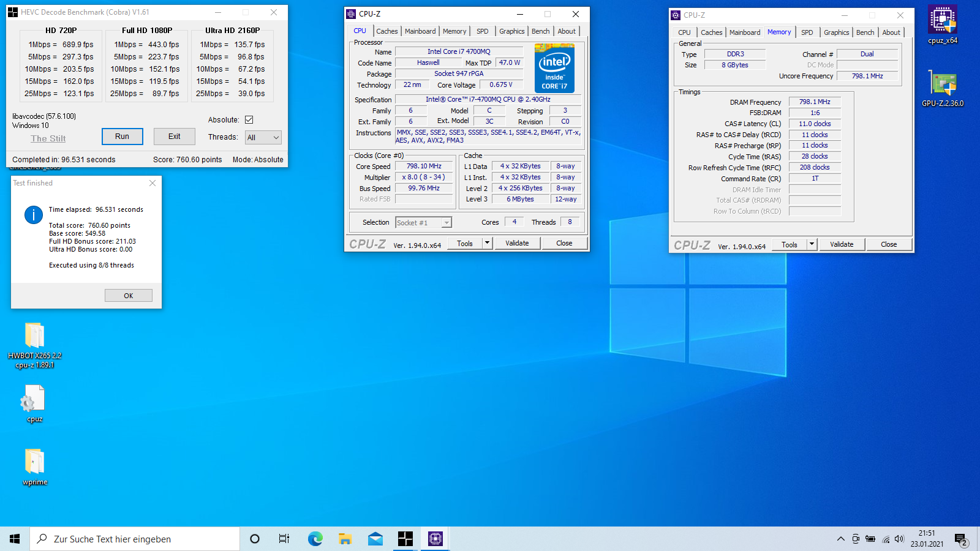Switch to CPU-Z taskbar icon
The image size is (980, 551).
[x=435, y=539]
